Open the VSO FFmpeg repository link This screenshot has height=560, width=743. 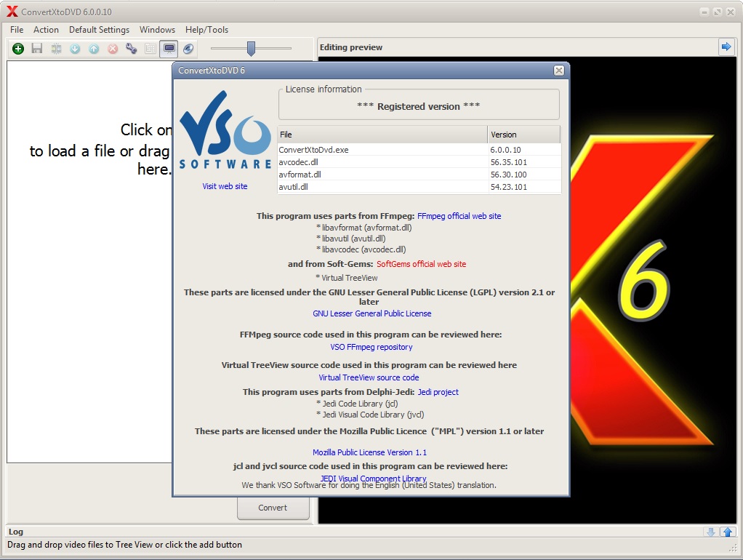click(371, 347)
